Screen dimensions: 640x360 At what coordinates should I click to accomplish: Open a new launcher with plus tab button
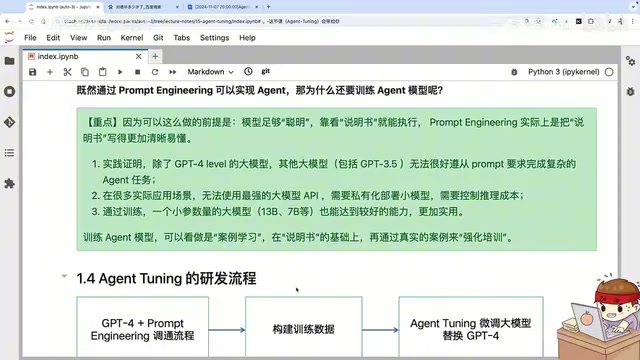(155, 56)
